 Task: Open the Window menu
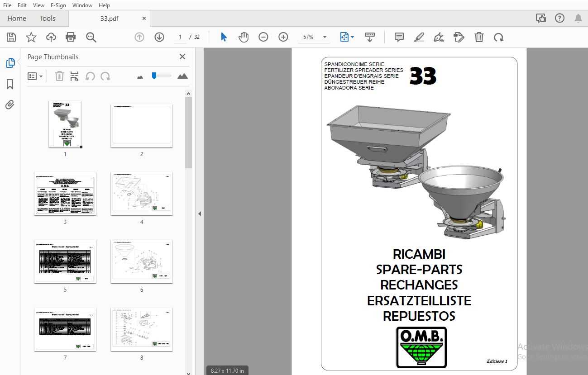pos(82,5)
